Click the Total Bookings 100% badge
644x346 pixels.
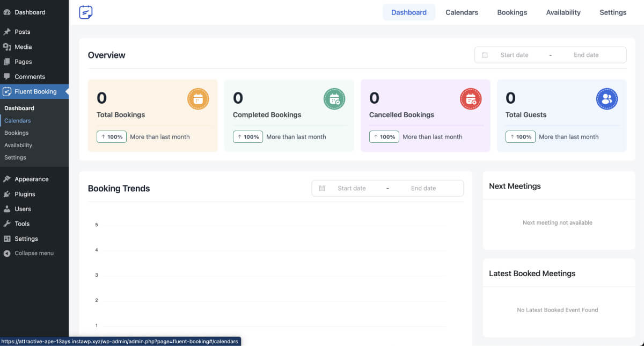pos(112,137)
